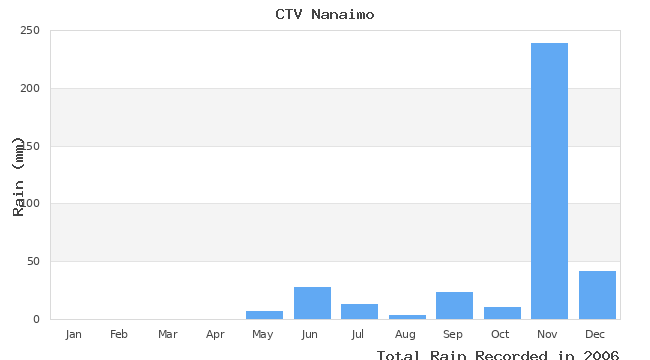Click the 'Nov' month label
The image size is (650, 360).
point(547,334)
